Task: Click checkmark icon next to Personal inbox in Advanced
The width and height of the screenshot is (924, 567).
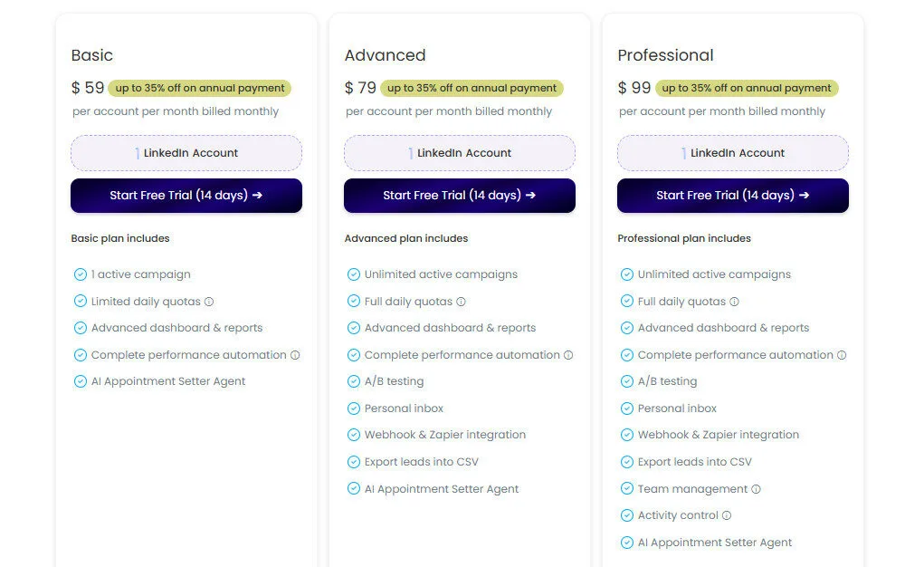Action: pyautogui.click(x=353, y=408)
